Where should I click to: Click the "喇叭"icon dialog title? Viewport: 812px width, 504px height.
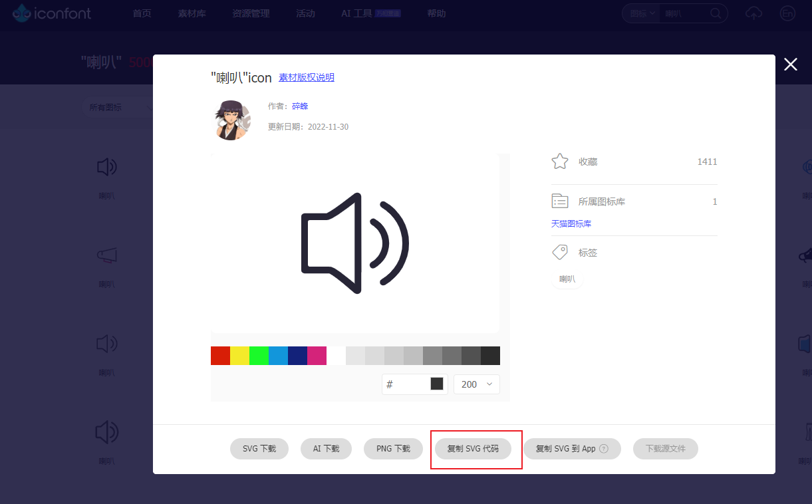coord(241,78)
